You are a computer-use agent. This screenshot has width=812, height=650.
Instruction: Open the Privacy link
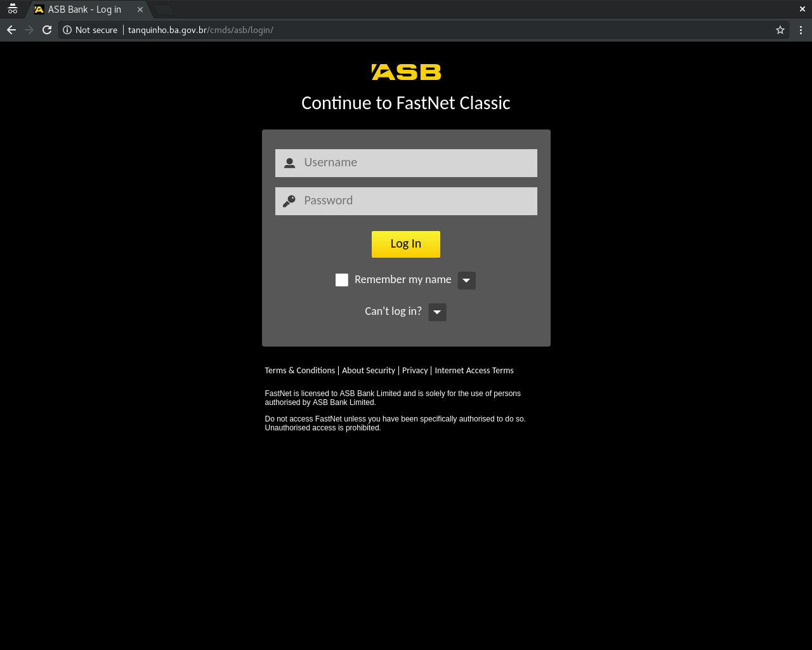pyautogui.click(x=415, y=371)
